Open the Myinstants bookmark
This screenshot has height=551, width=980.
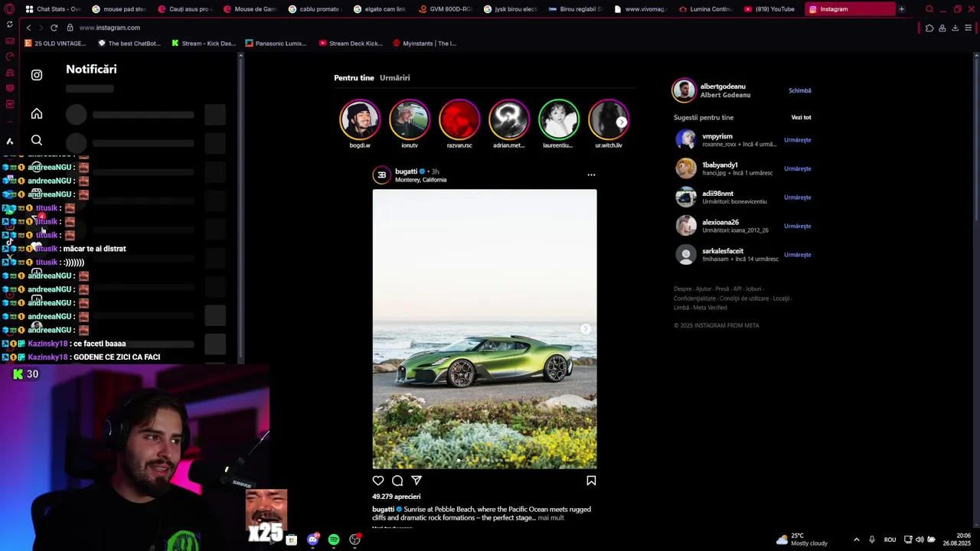click(x=424, y=44)
